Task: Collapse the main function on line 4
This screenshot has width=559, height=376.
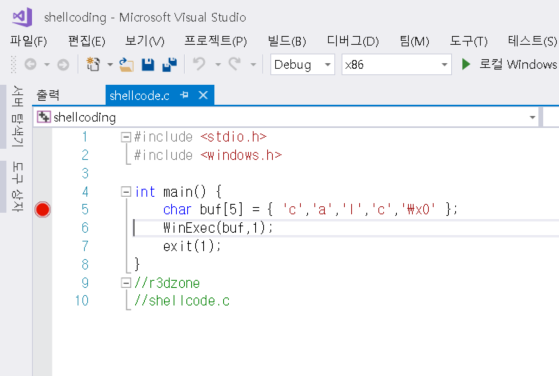Action: point(125,192)
